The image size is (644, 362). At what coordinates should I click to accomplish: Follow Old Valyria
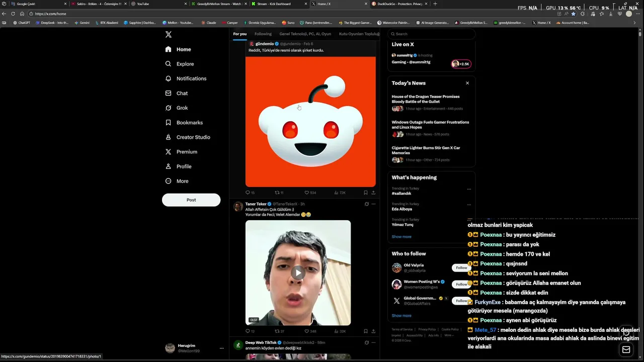[x=461, y=267]
